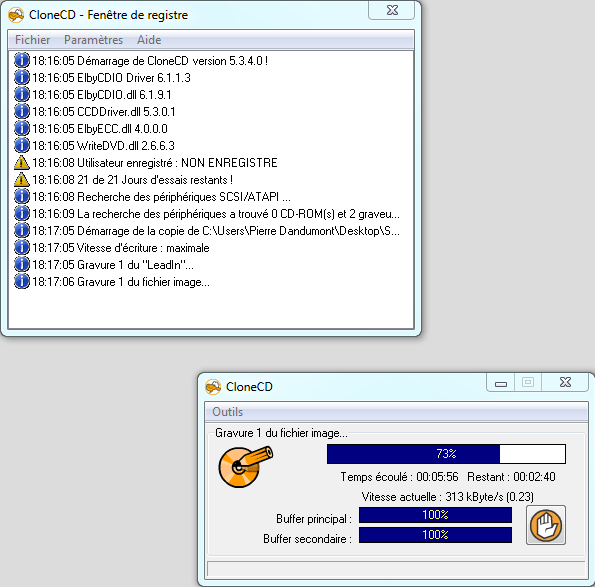
Task: Open the Outils menu
Action: (228, 412)
